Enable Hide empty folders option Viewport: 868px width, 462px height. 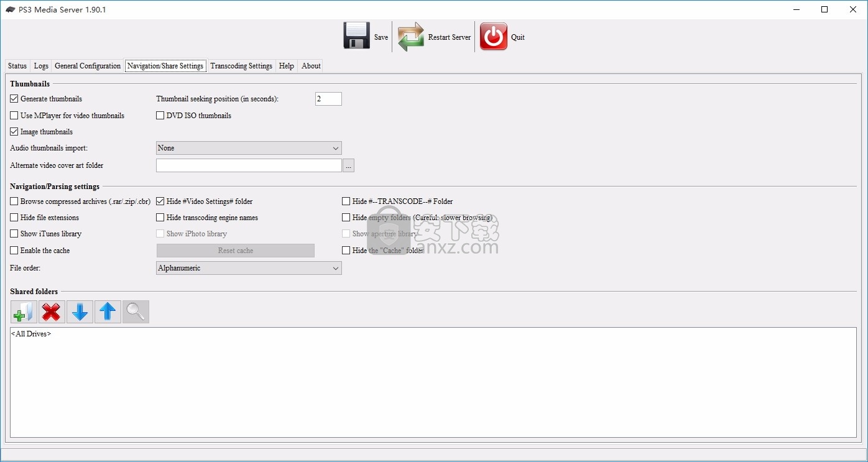pos(346,218)
